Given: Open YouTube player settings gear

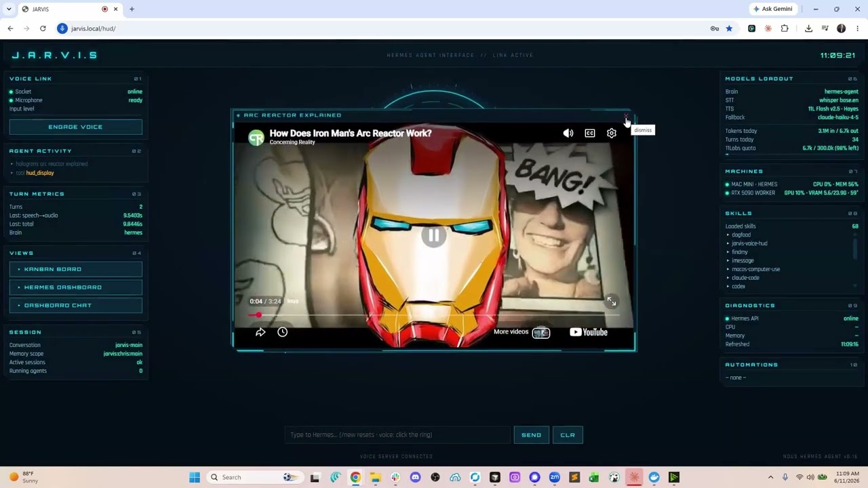Looking at the screenshot, I should point(612,134).
